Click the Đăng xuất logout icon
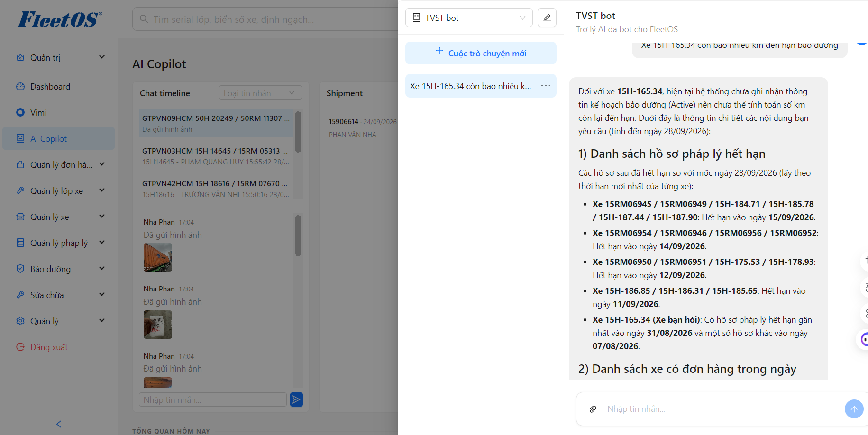 coord(20,347)
